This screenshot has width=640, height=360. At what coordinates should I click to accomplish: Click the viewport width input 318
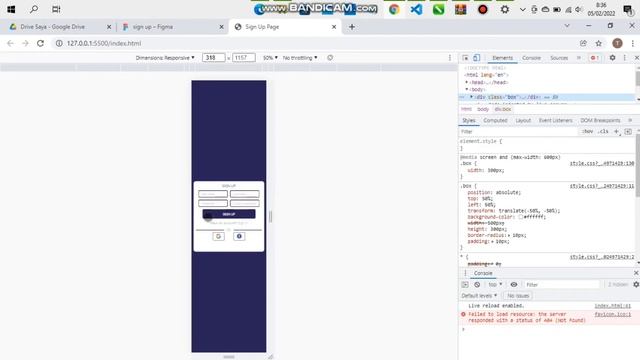tap(213, 58)
